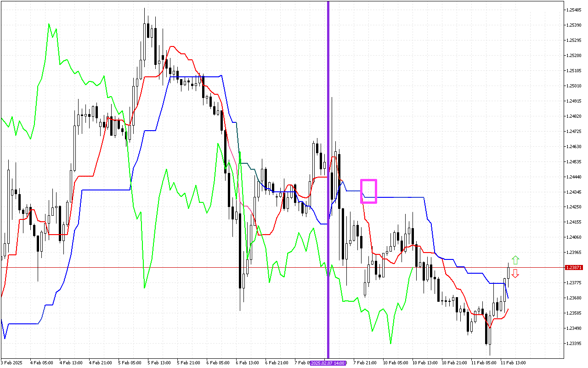
Task: Click the red down arrow marker
Action: (515, 274)
